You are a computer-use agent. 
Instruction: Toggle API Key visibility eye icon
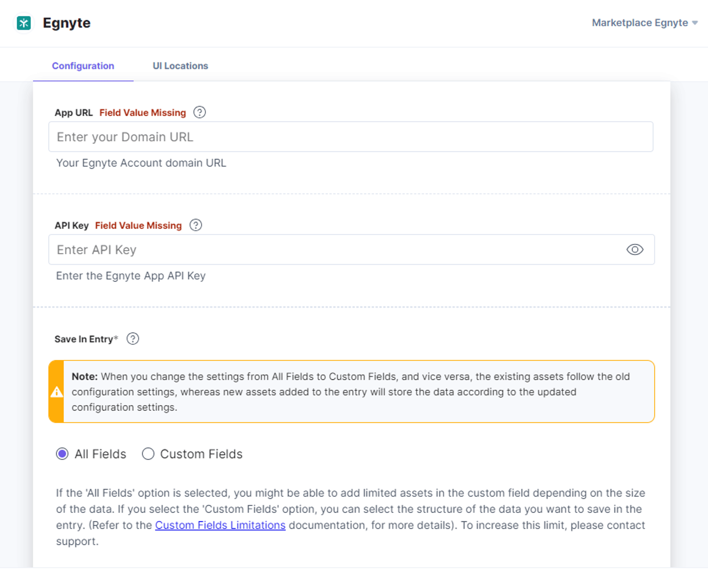pyautogui.click(x=635, y=250)
